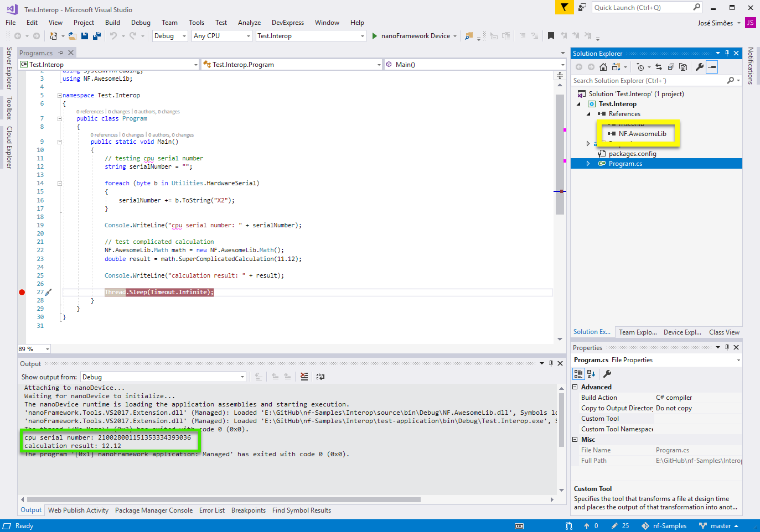Viewport: 760px width, 532px height.
Task: Click the Save file toolbar icon
Action: tap(85, 36)
